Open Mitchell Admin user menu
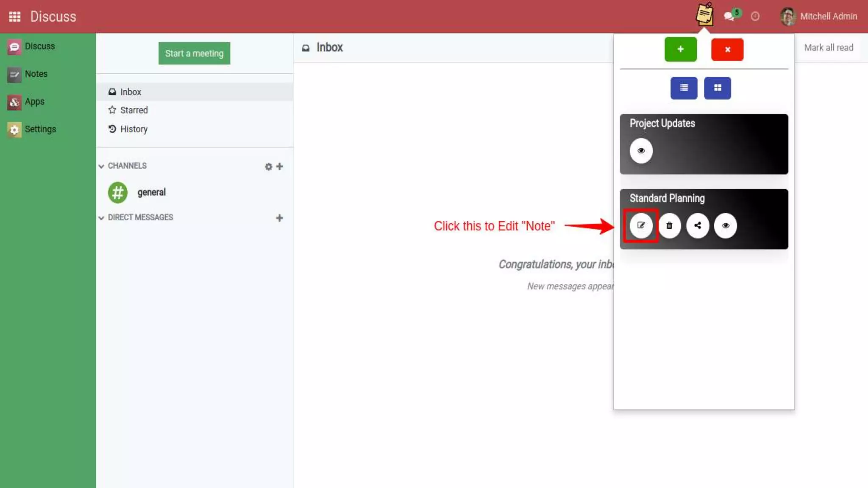Viewport: 868px width, 488px height. click(x=819, y=17)
